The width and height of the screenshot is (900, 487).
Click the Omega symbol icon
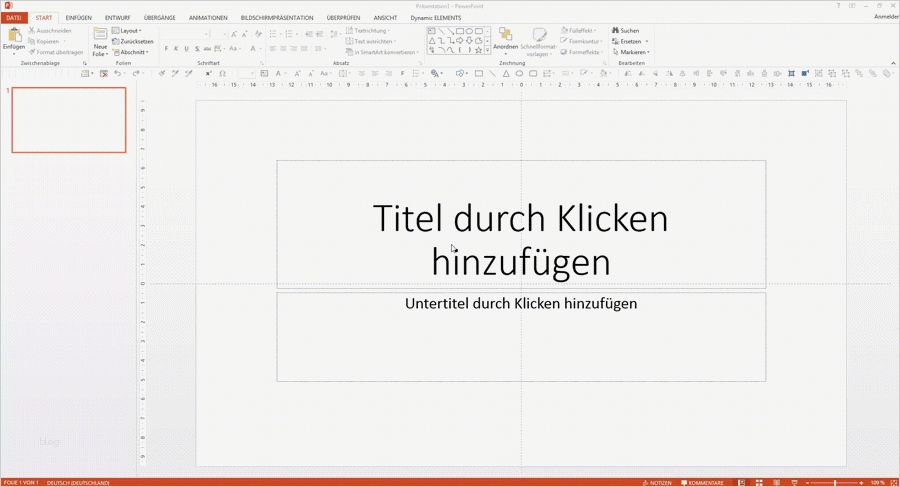coord(222,74)
